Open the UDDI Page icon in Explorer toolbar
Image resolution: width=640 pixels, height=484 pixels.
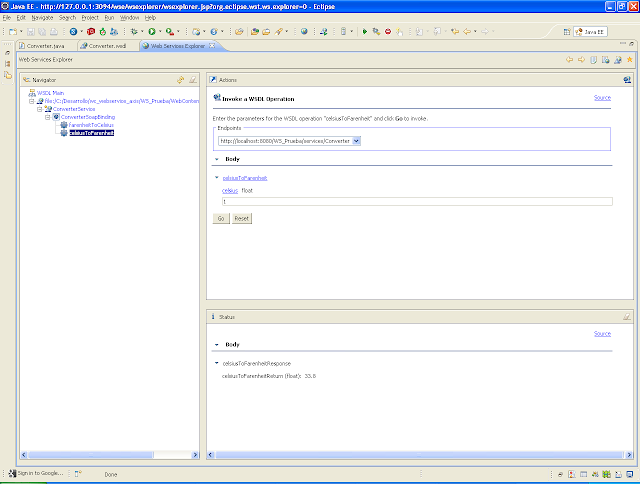(593, 60)
